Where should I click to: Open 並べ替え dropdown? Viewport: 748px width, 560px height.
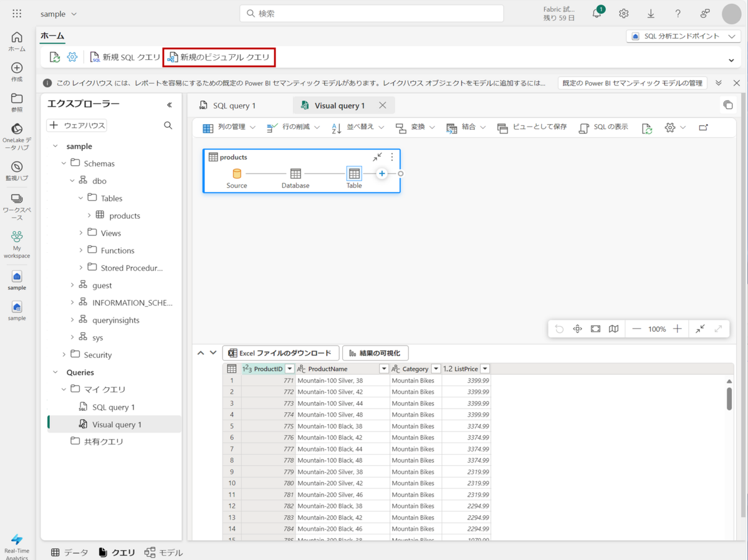click(x=358, y=127)
